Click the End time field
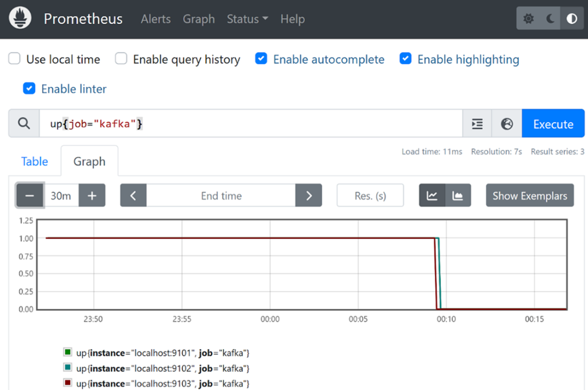Screen dimensions: 588x390 (221, 195)
